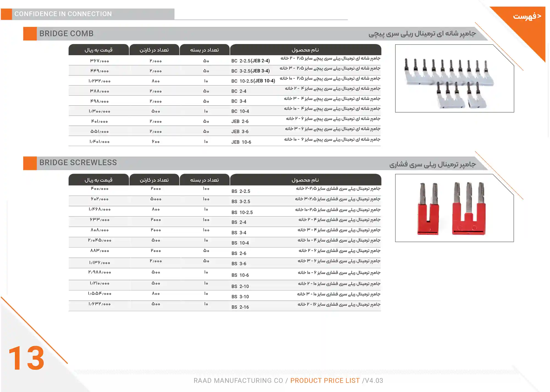This screenshot has height=392, width=550.
Task: Click the نام محصول column header
Action: [x=305, y=50]
